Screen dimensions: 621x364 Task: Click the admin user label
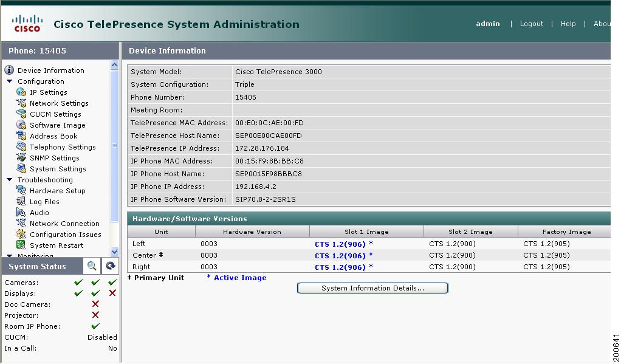point(488,24)
